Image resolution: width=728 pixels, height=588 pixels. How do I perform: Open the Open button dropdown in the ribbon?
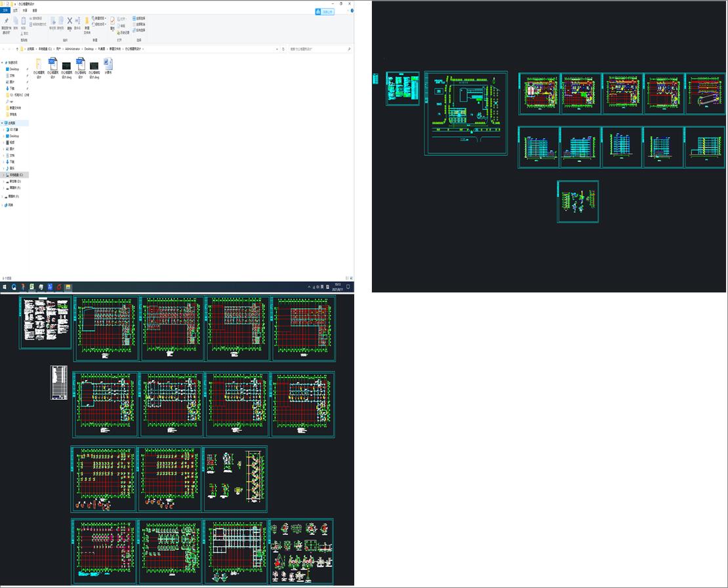[x=123, y=20]
